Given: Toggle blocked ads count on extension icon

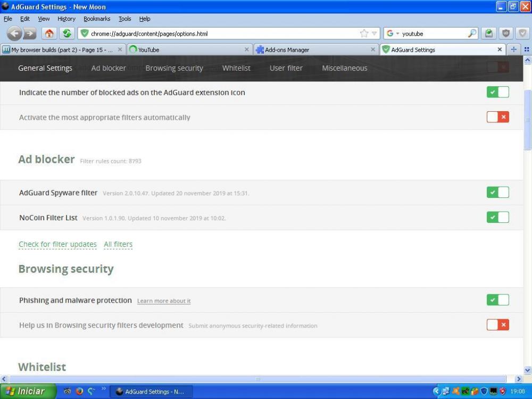Looking at the screenshot, I should [x=498, y=92].
